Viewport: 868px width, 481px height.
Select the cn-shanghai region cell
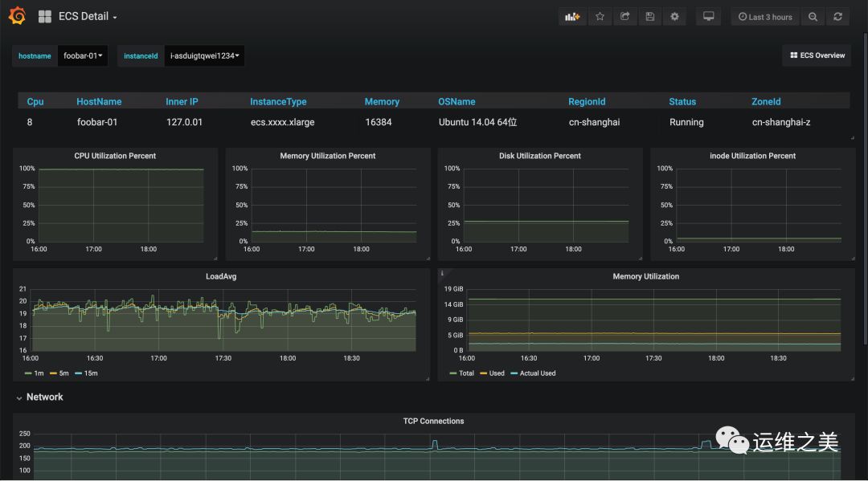594,122
